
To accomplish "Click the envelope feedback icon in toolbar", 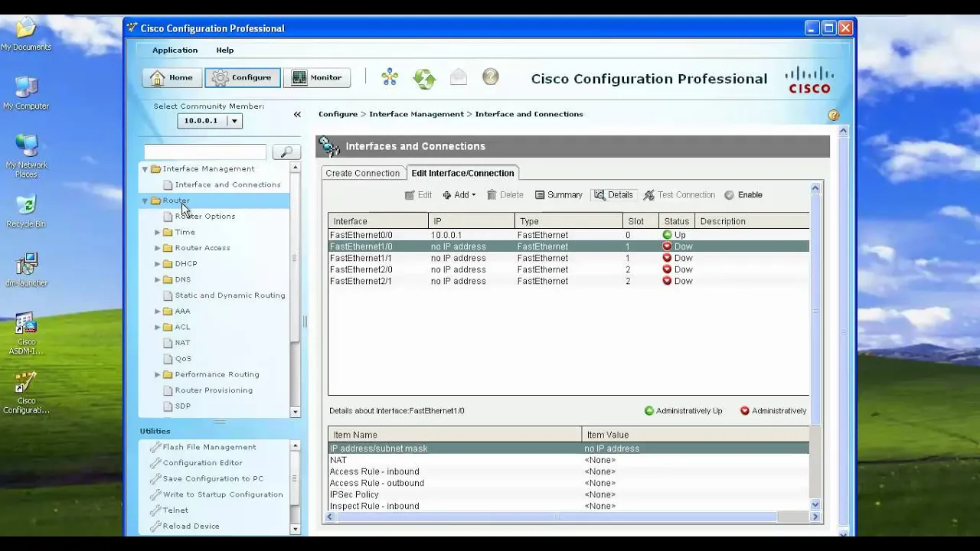I will [458, 77].
